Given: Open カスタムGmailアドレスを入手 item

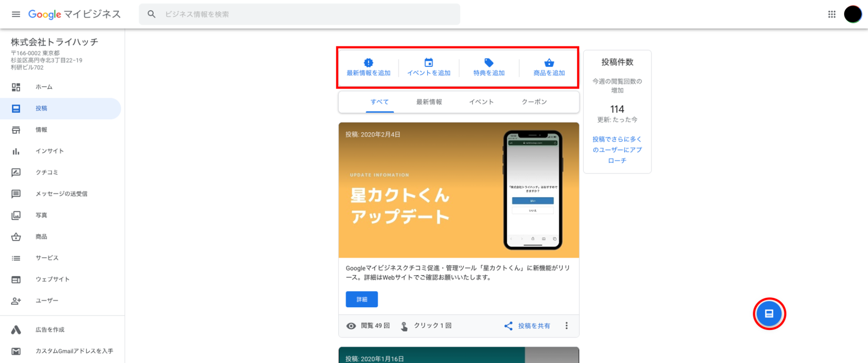Looking at the screenshot, I should pyautogui.click(x=60, y=351).
